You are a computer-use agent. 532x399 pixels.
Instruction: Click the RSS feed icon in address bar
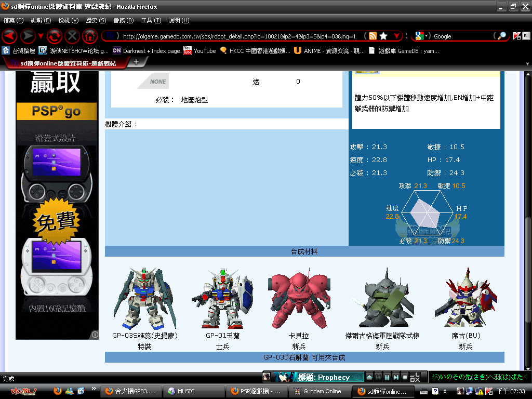click(372, 36)
